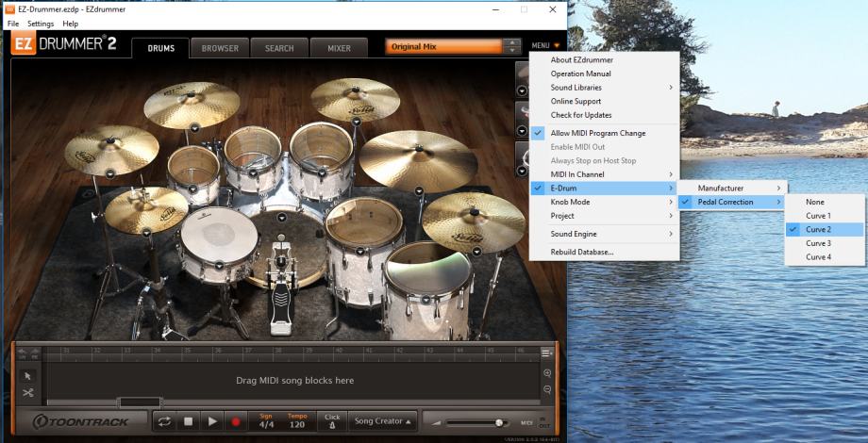The height and width of the screenshot is (443, 868).
Task: Choose About EZdrummer
Action: tap(605, 59)
